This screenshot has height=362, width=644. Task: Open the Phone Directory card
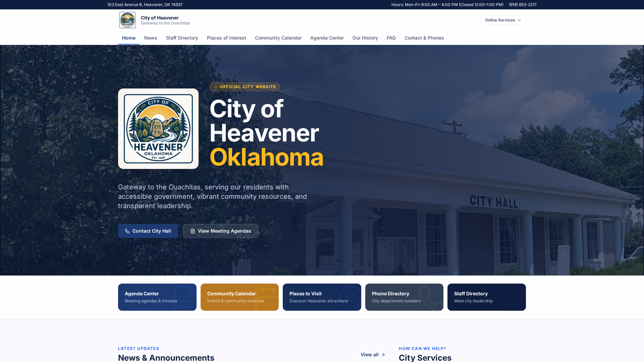coord(404,297)
